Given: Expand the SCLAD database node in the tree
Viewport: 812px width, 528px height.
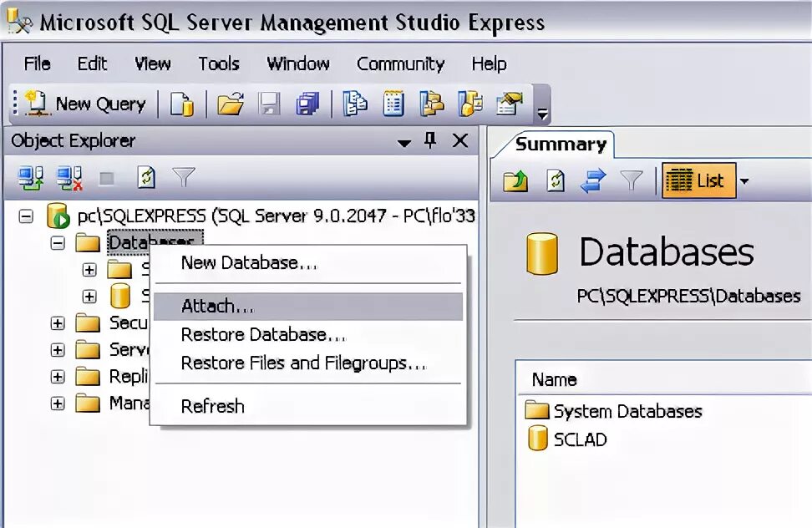Looking at the screenshot, I should point(89,296).
